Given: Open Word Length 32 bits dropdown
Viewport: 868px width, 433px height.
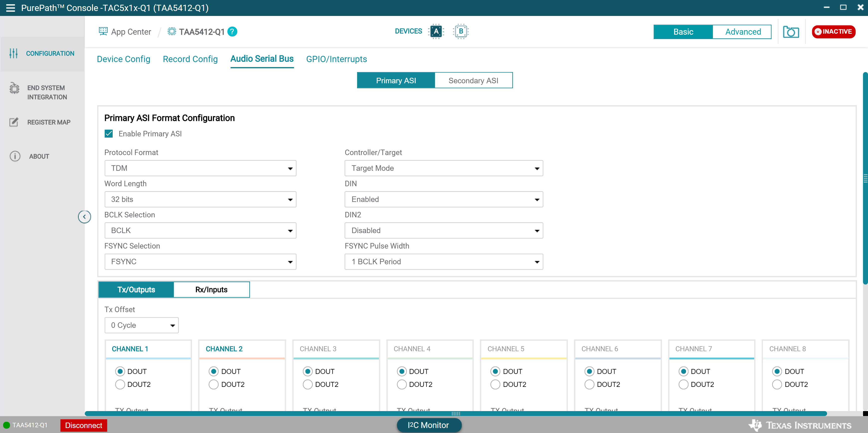Looking at the screenshot, I should (200, 199).
